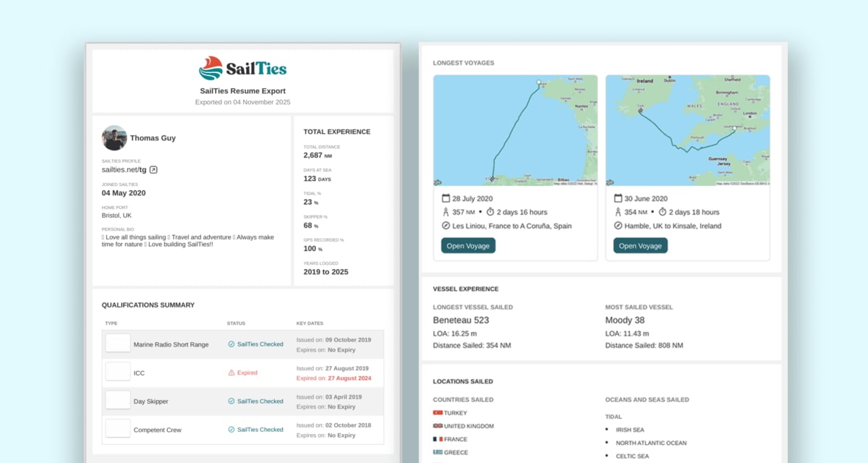The image size is (868, 463).
Task: Open the external link icon beside sailties.net/tg
Action: (x=153, y=170)
